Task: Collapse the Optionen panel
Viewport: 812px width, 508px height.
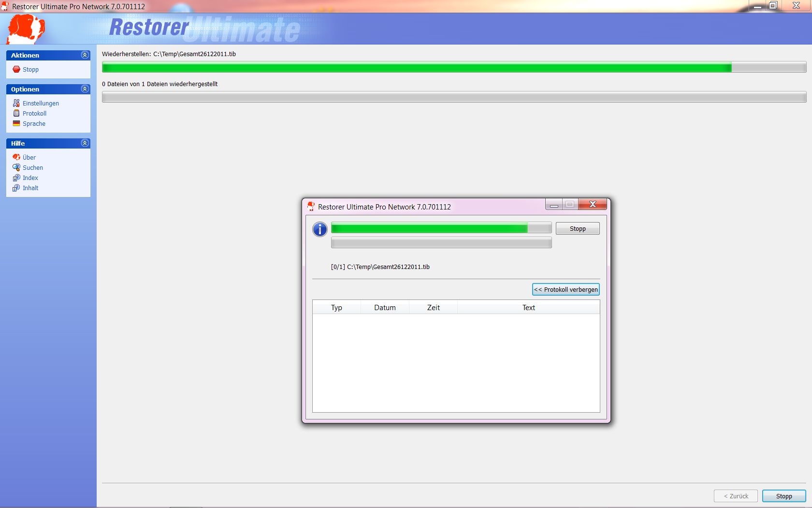Action: (x=85, y=89)
